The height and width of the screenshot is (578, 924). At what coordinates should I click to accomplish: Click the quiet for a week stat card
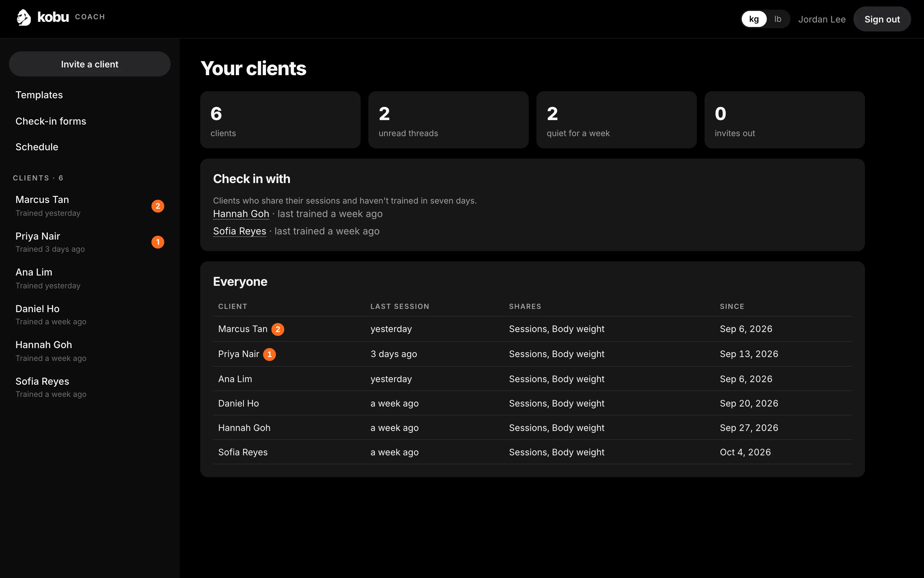click(616, 120)
